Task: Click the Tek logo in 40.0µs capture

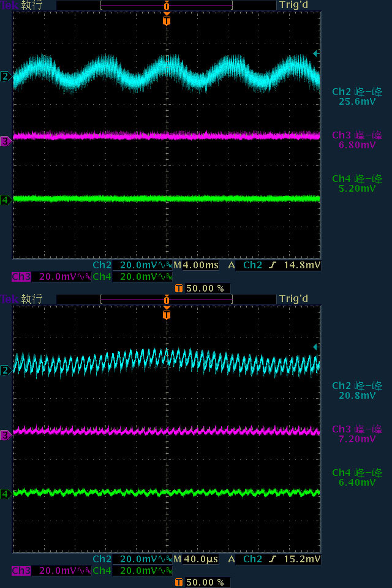Action: (9, 300)
